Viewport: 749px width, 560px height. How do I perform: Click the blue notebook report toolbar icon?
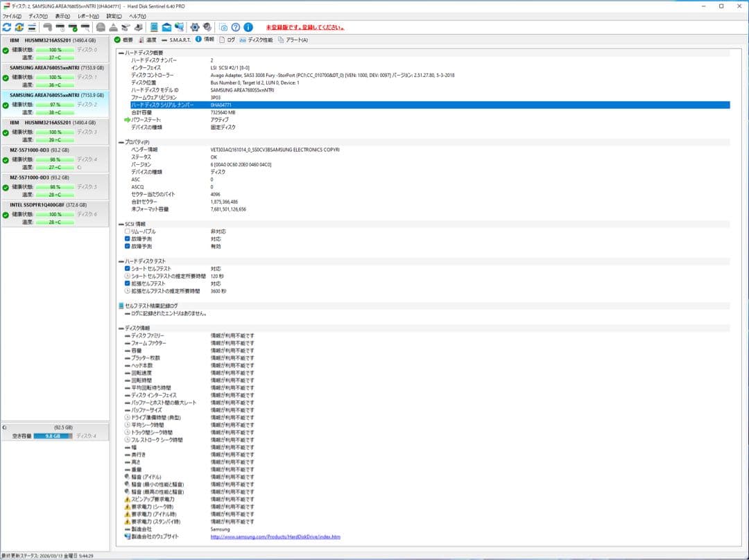tap(154, 27)
